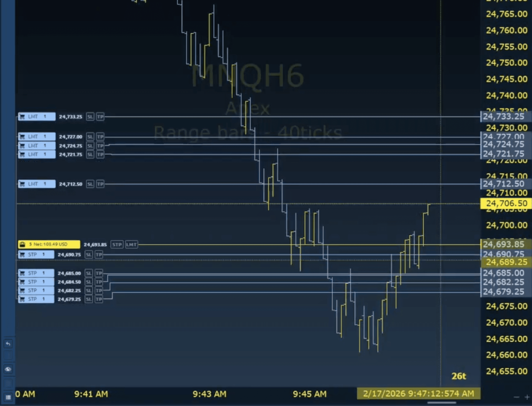Image resolution: width=532 pixels, height=406 pixels.
Task: Click the briefcase icon on the yellow position label
Action: [x=23, y=244]
